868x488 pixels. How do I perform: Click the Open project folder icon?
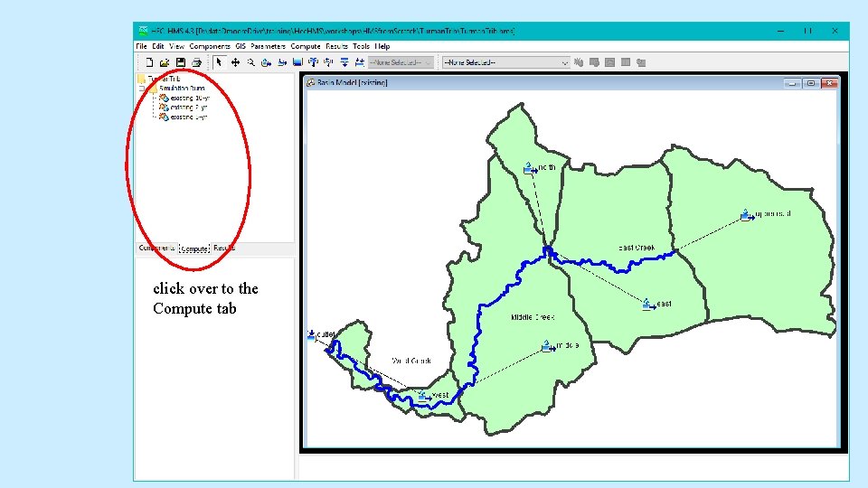tap(165, 62)
